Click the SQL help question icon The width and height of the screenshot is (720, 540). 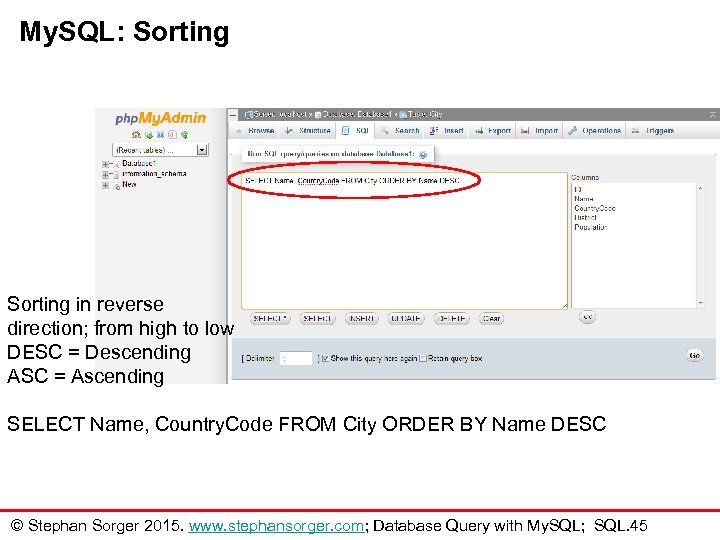tap(423, 155)
